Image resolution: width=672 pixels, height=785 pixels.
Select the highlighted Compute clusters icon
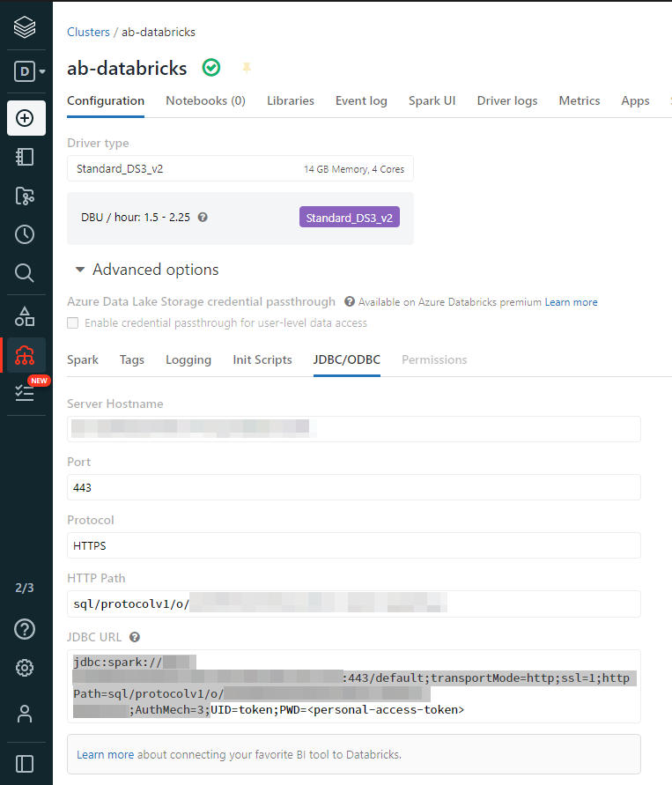[26, 355]
